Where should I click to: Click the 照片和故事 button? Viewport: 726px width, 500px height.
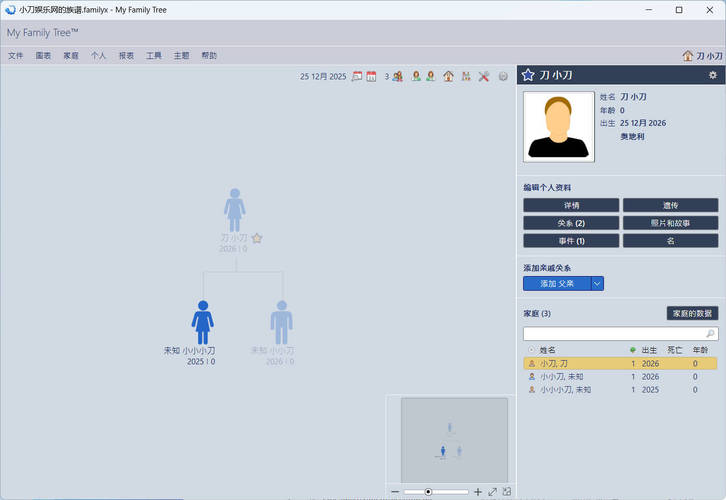[x=670, y=223]
